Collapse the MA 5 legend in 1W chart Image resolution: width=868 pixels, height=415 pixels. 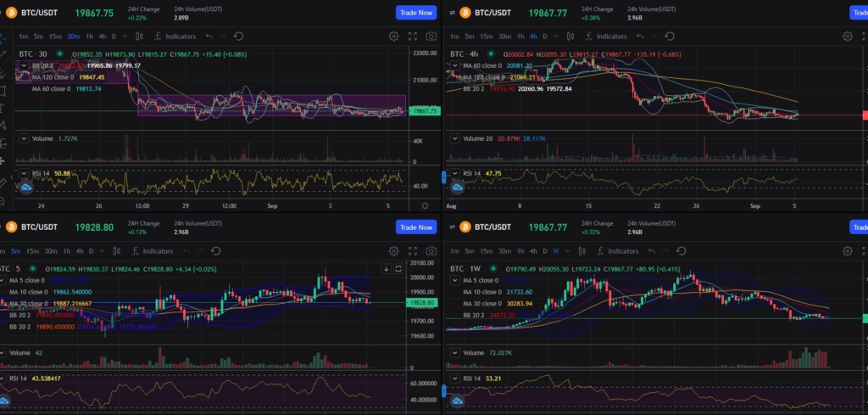click(454, 280)
